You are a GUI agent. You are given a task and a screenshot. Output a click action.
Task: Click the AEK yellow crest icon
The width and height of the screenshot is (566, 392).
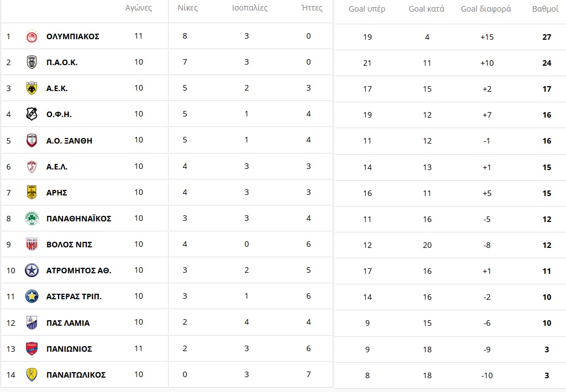32,88
